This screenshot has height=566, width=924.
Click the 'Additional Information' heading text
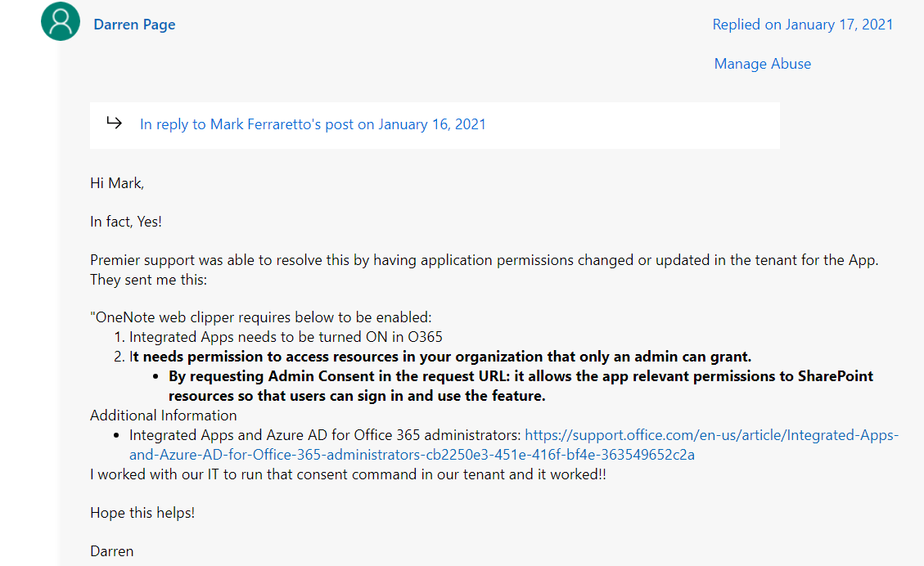(x=163, y=416)
